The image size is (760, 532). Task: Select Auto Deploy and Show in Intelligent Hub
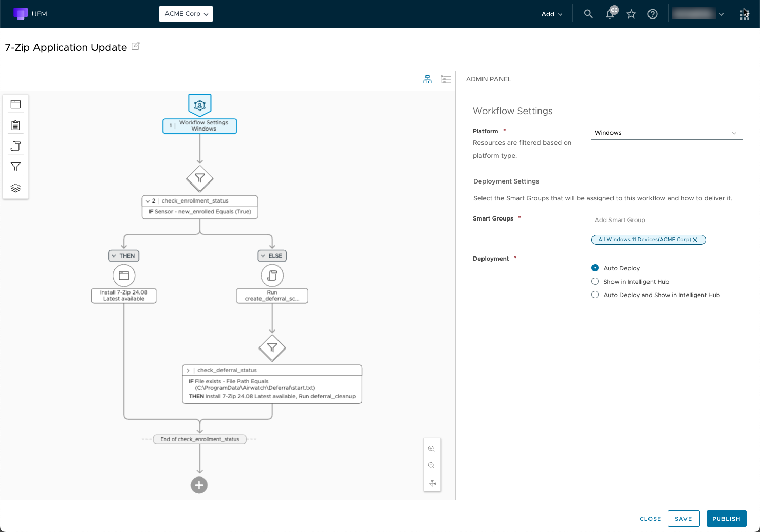(595, 295)
